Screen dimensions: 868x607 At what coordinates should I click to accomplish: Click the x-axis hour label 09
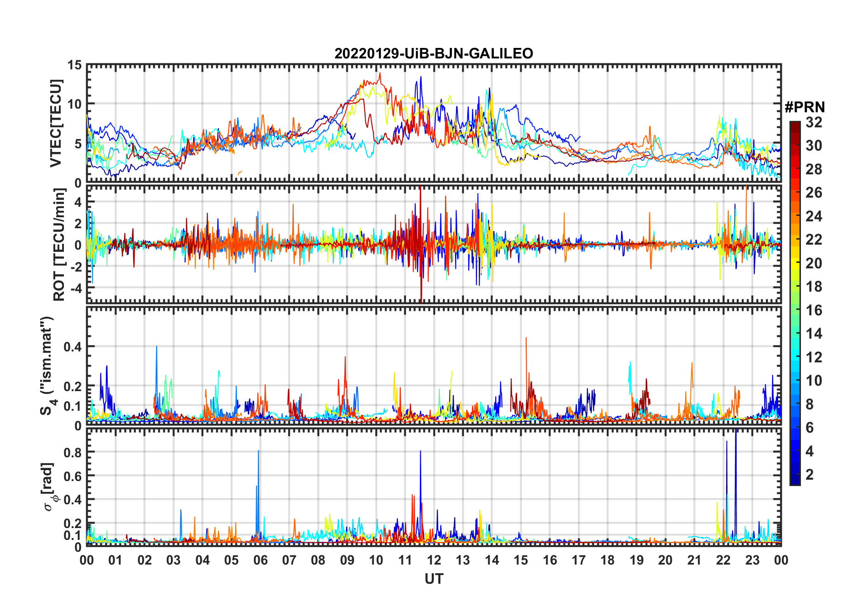[347, 560]
